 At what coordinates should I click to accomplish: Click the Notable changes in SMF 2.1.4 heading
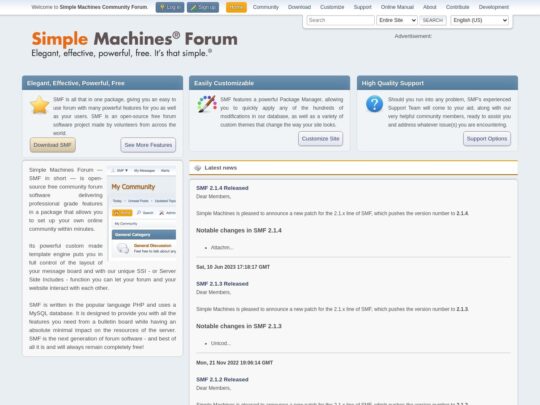pyautogui.click(x=239, y=230)
